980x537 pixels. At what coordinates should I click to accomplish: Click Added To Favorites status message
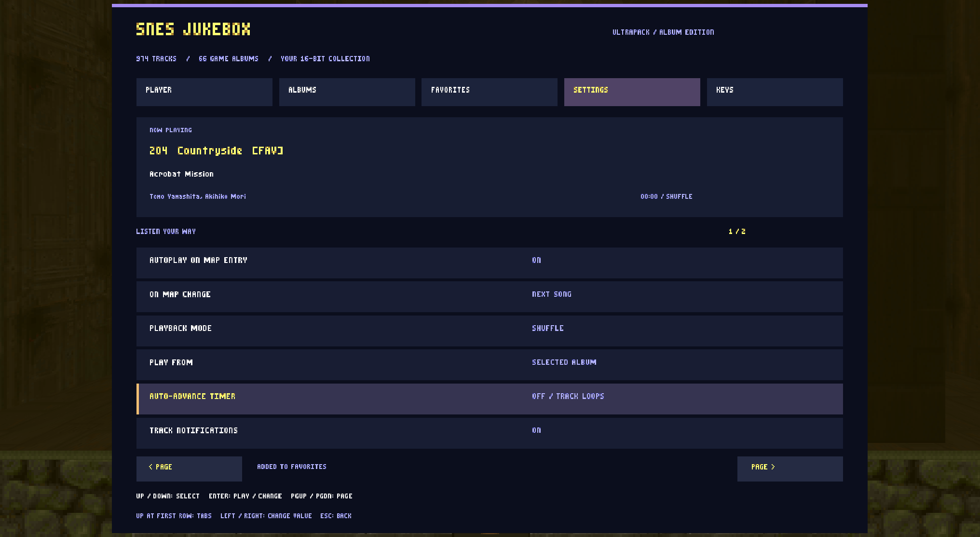pyautogui.click(x=292, y=467)
